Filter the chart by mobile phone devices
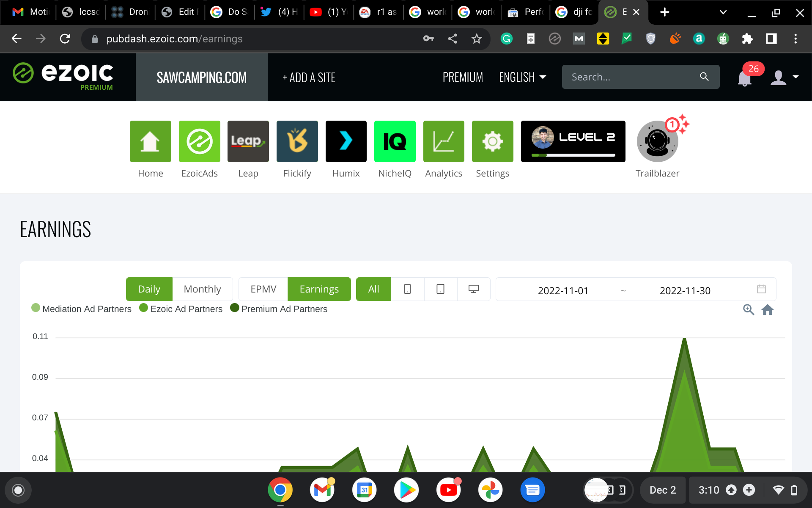812x508 pixels. click(x=407, y=289)
